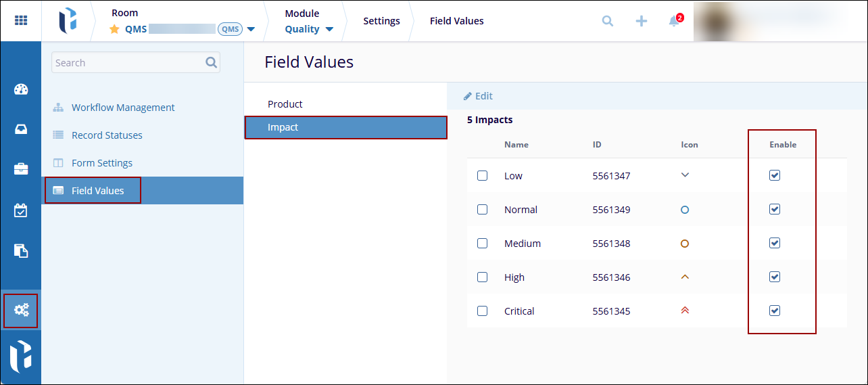Expand the QMS room dropdown arrow

click(x=251, y=30)
